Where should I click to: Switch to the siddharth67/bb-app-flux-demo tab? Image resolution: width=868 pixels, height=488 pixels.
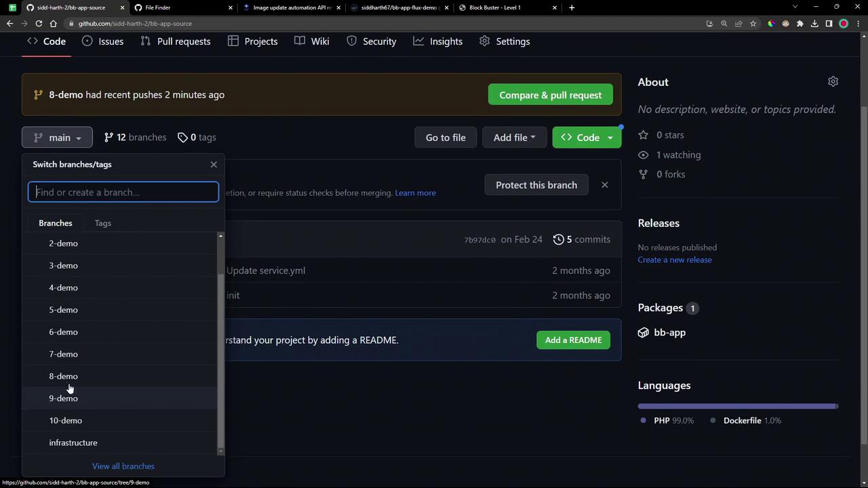399,7
